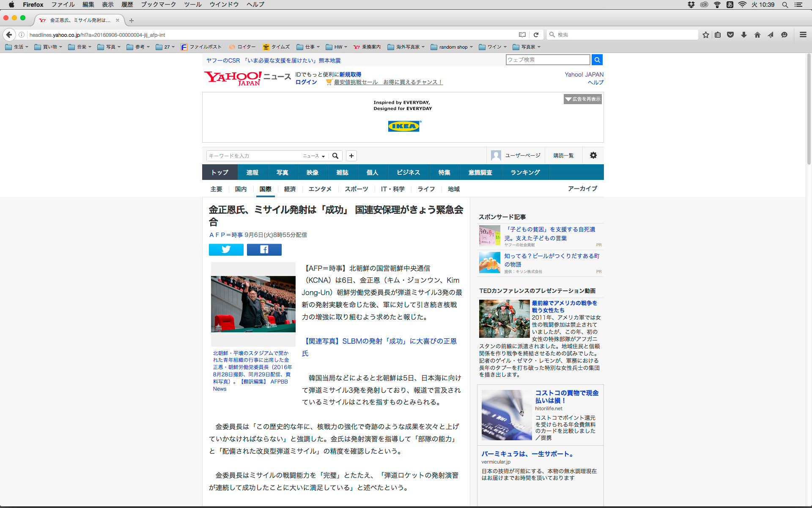The height and width of the screenshot is (508, 812).
Task: Click the Firefox home icon
Action: tap(757, 35)
